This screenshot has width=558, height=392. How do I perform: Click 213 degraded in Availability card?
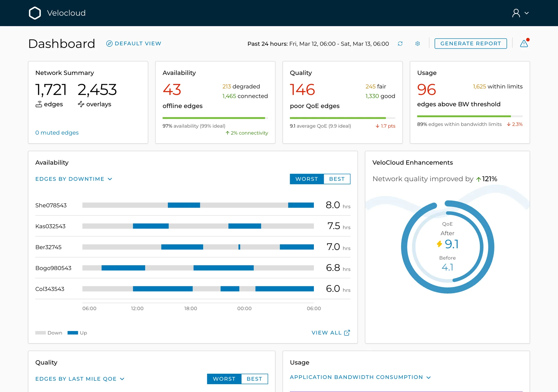click(x=241, y=87)
